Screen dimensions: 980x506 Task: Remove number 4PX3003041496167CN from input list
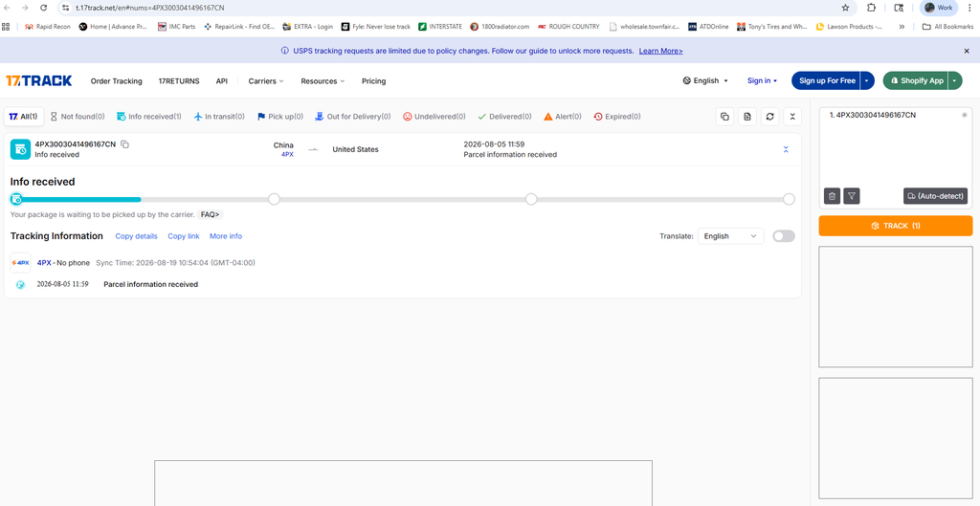(965, 115)
